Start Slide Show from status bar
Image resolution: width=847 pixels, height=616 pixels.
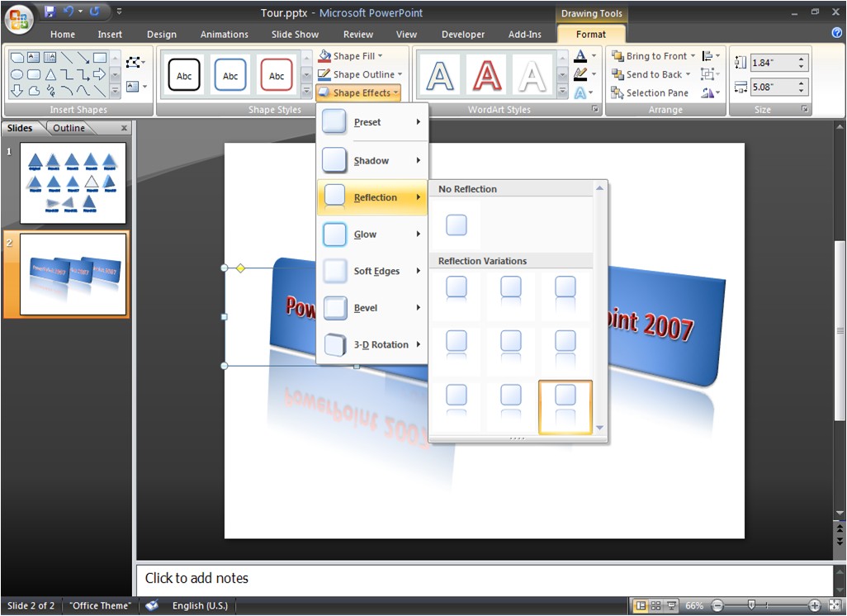(671, 606)
